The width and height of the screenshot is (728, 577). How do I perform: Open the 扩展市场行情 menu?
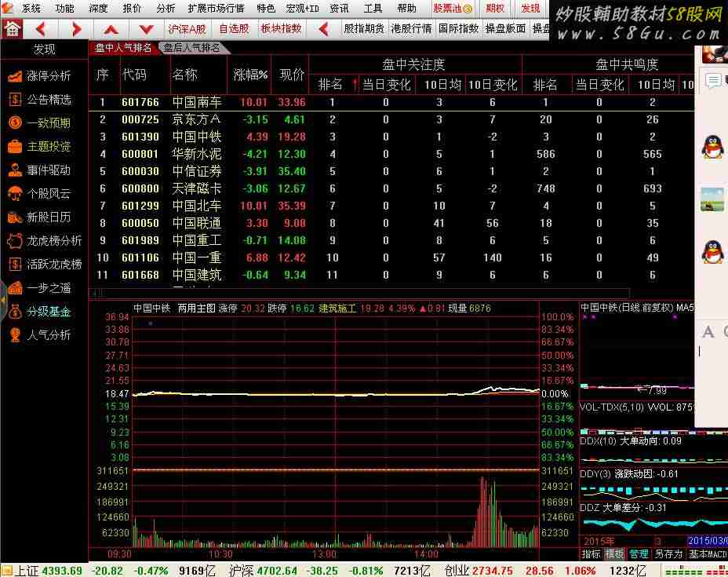[x=216, y=9]
